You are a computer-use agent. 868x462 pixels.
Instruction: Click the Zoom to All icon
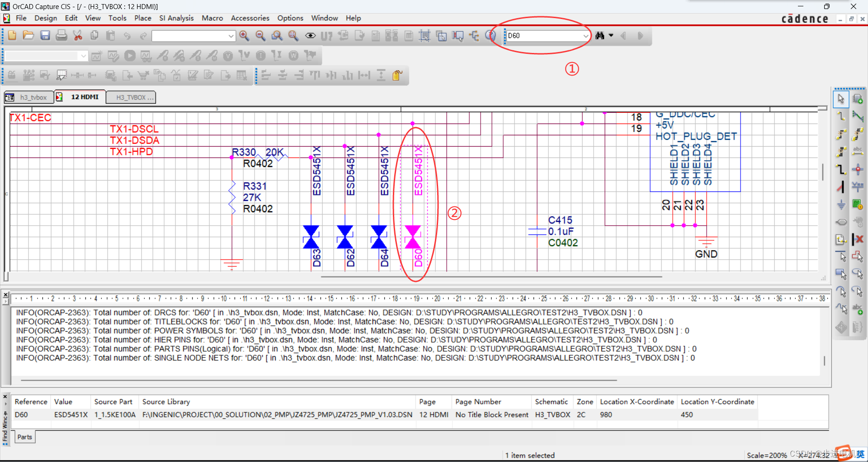pos(293,36)
